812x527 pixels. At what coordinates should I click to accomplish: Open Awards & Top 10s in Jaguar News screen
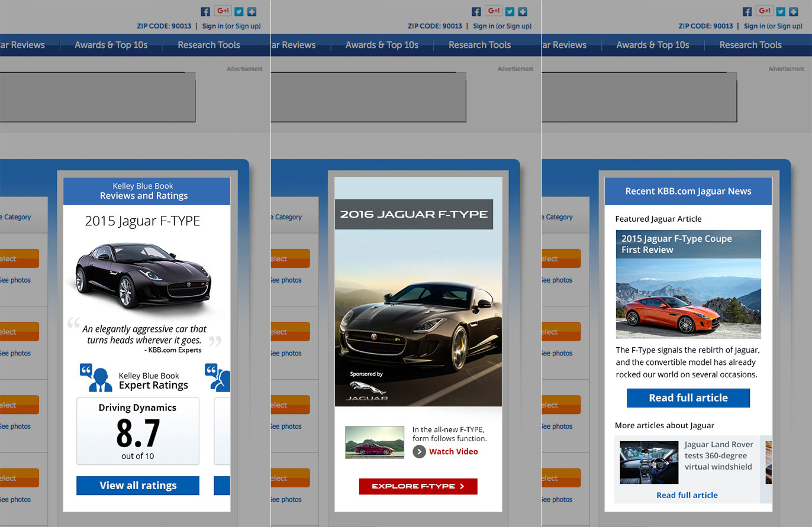(x=653, y=45)
